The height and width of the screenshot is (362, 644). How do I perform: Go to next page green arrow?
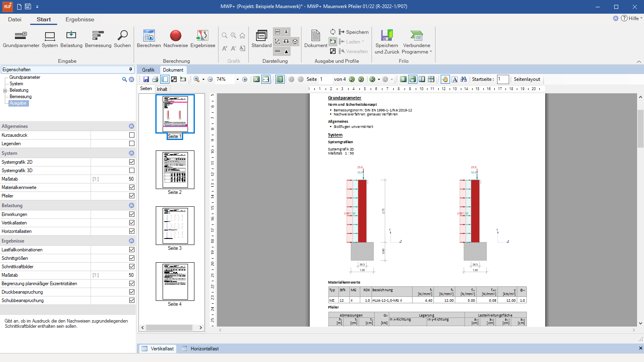352,79
